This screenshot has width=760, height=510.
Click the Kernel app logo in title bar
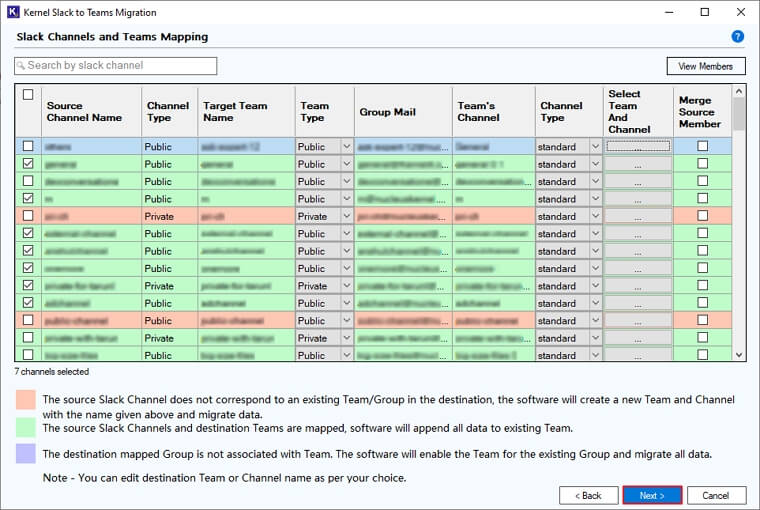13,12
